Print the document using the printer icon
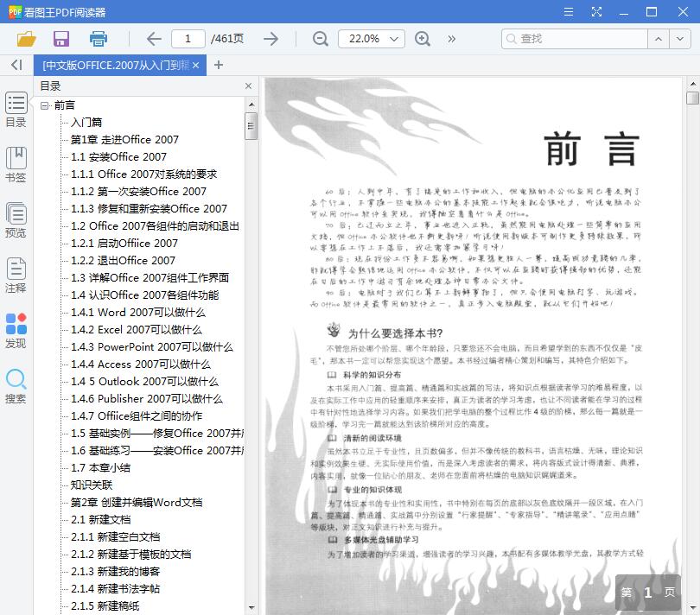 pos(99,39)
